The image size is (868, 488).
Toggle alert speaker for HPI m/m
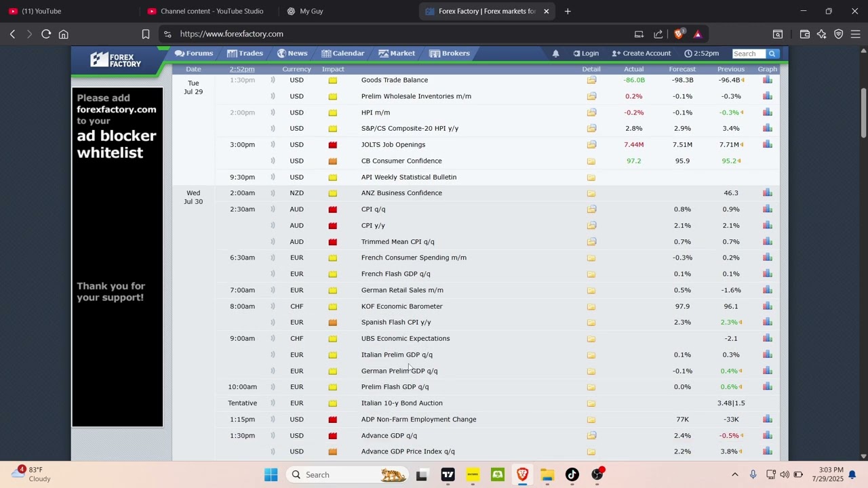click(x=273, y=113)
